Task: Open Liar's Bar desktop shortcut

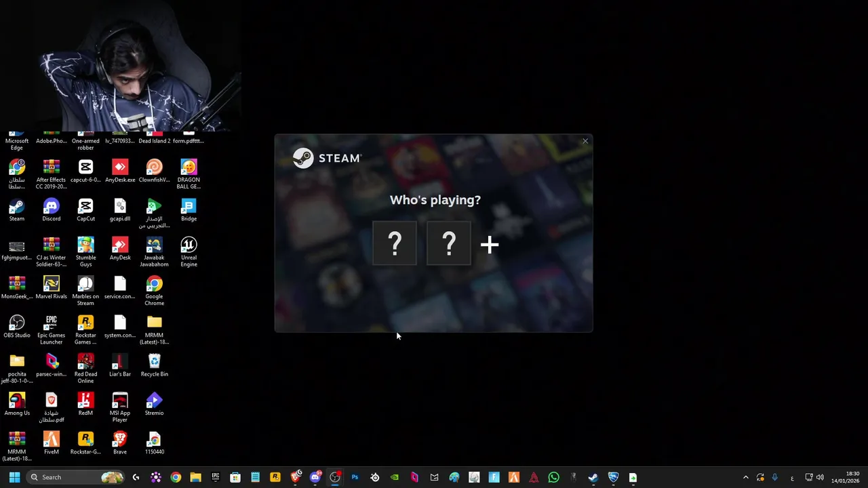Action: pyautogui.click(x=120, y=365)
